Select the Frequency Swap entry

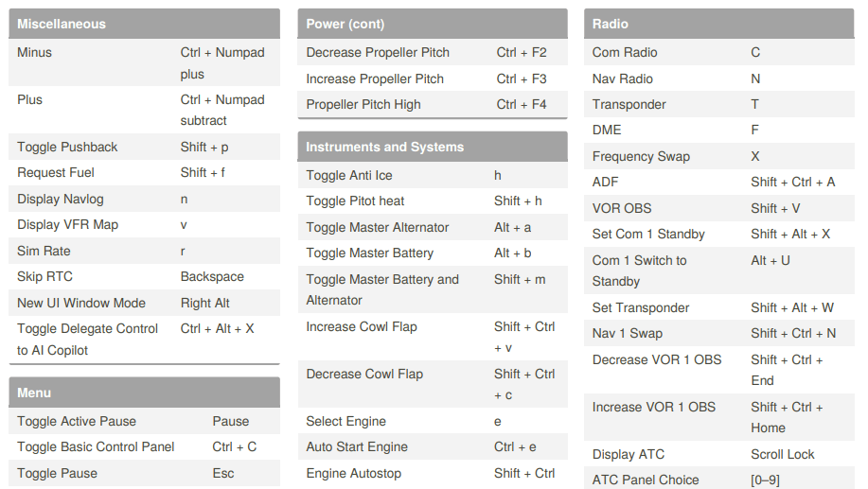pos(641,156)
